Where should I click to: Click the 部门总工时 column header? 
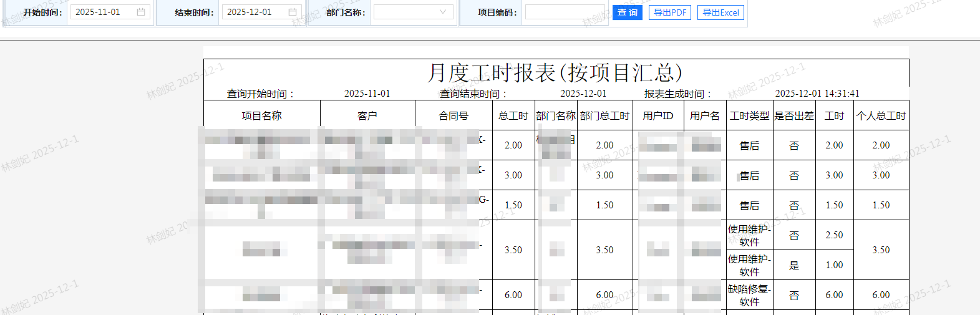coord(604,115)
